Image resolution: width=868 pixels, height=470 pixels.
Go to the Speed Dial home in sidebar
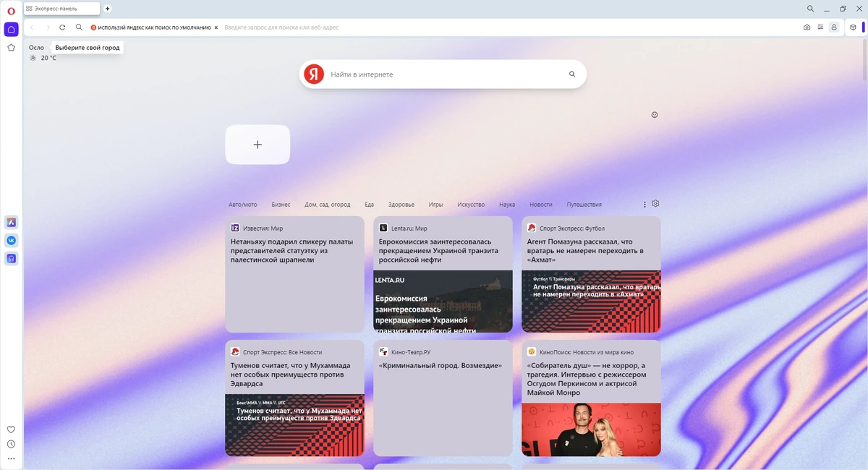[11, 29]
